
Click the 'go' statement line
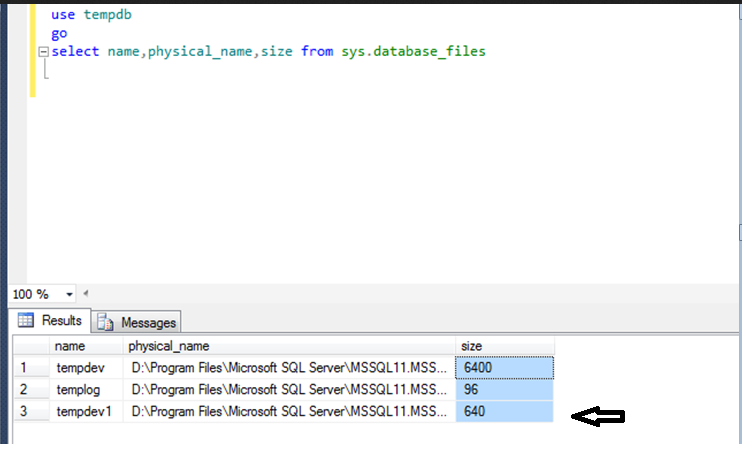(59, 34)
